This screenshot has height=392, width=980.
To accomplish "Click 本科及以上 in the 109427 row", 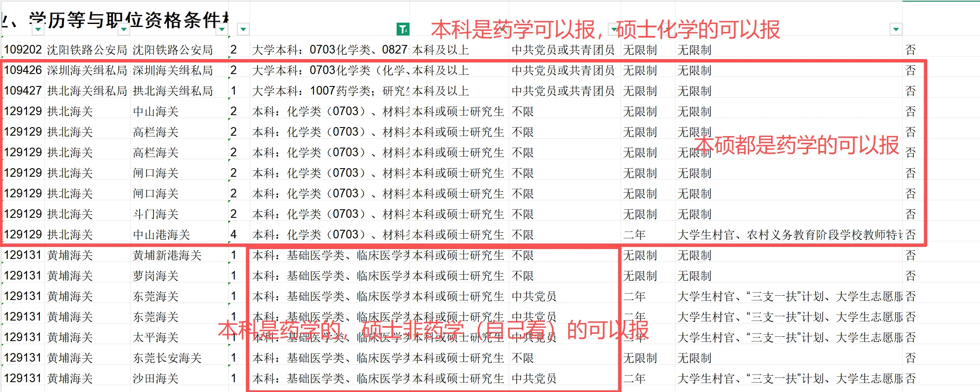I will click(441, 91).
